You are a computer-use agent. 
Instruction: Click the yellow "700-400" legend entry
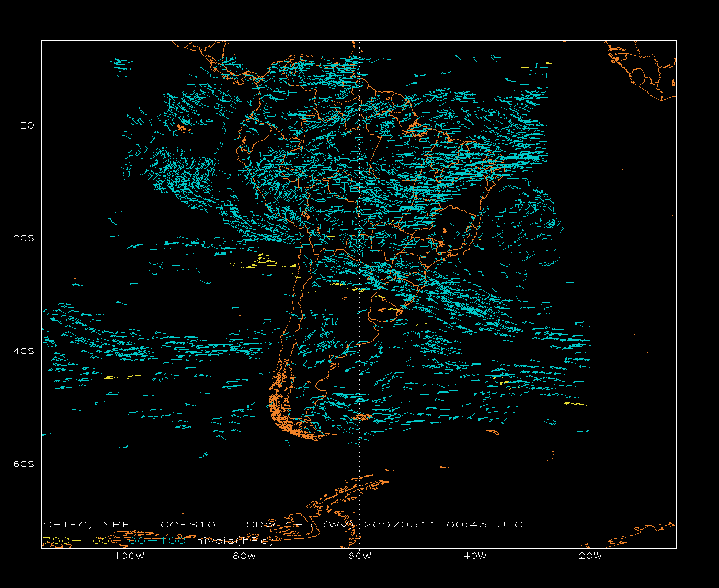coord(76,541)
